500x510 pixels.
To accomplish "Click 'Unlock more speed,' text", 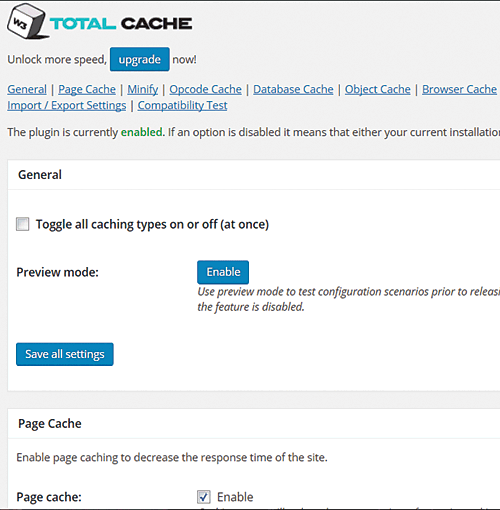I will pos(57,60).
